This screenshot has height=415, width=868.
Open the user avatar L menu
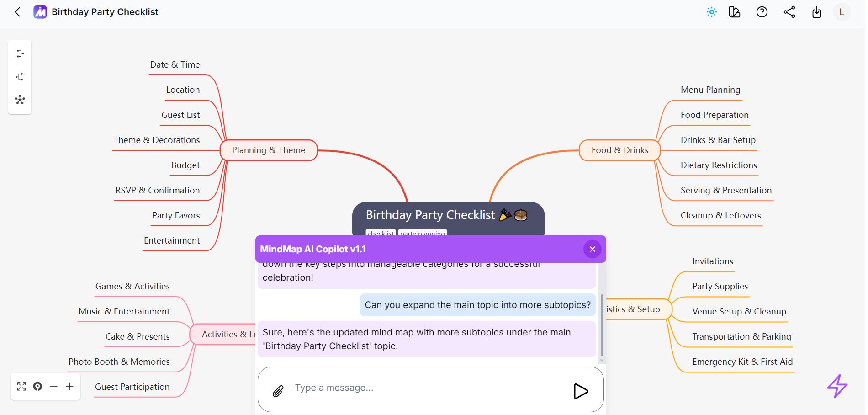842,12
